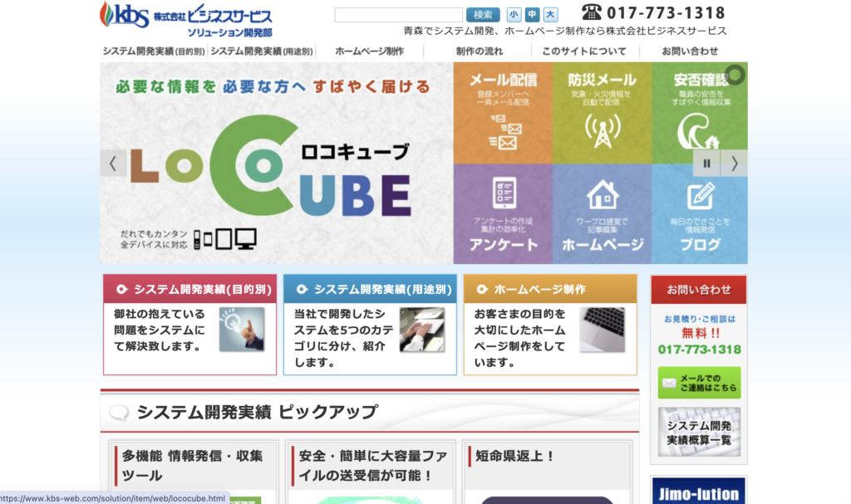Set font size to small (小)
The image size is (851, 504).
513,14
